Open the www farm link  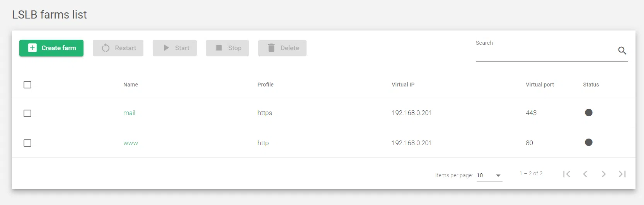pos(131,143)
